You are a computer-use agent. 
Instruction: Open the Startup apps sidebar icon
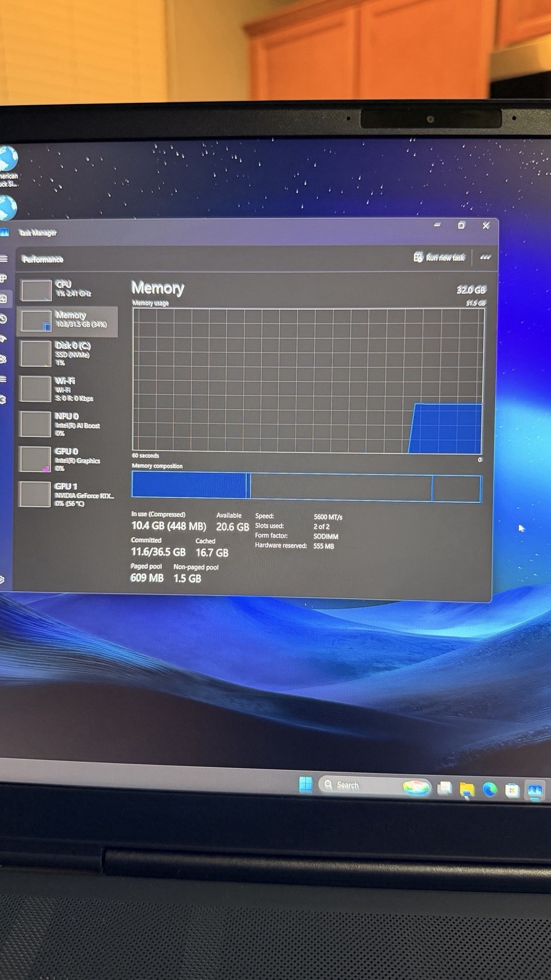[x=3, y=339]
